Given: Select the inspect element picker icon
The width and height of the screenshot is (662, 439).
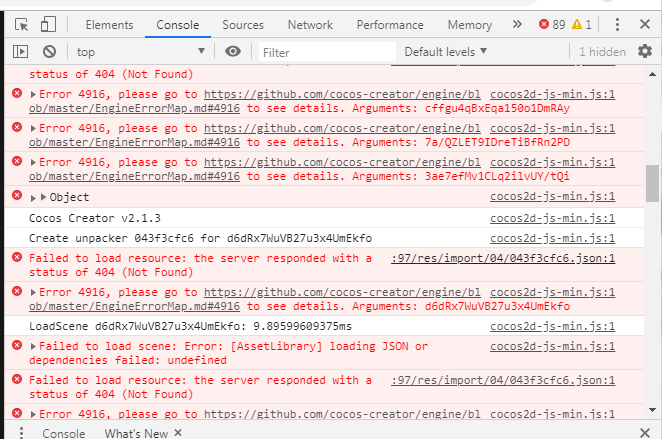Looking at the screenshot, I should click(22, 25).
